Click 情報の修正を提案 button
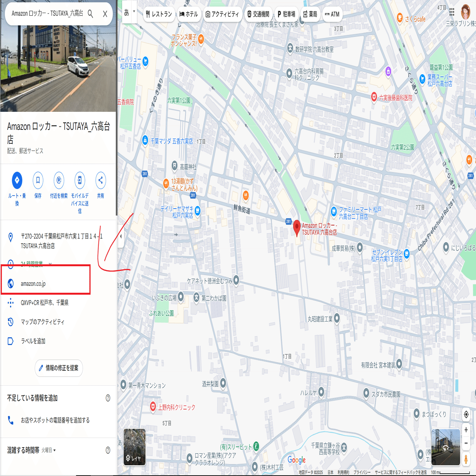The width and height of the screenshot is (476, 476). 58,368
